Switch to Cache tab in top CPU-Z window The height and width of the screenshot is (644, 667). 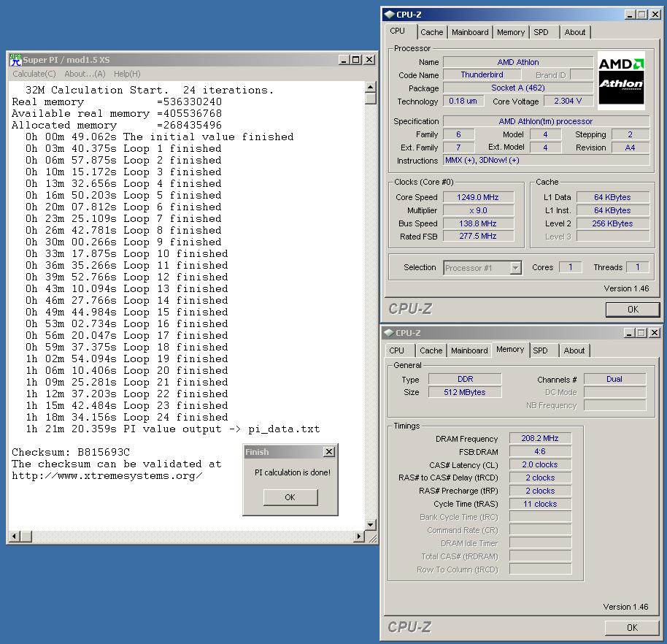pos(432,32)
